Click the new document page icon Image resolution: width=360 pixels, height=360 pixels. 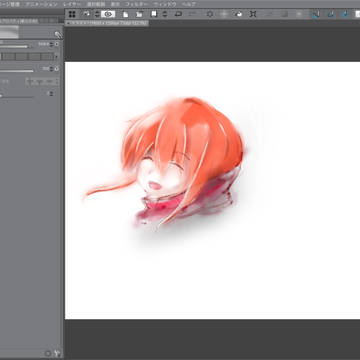click(125, 14)
